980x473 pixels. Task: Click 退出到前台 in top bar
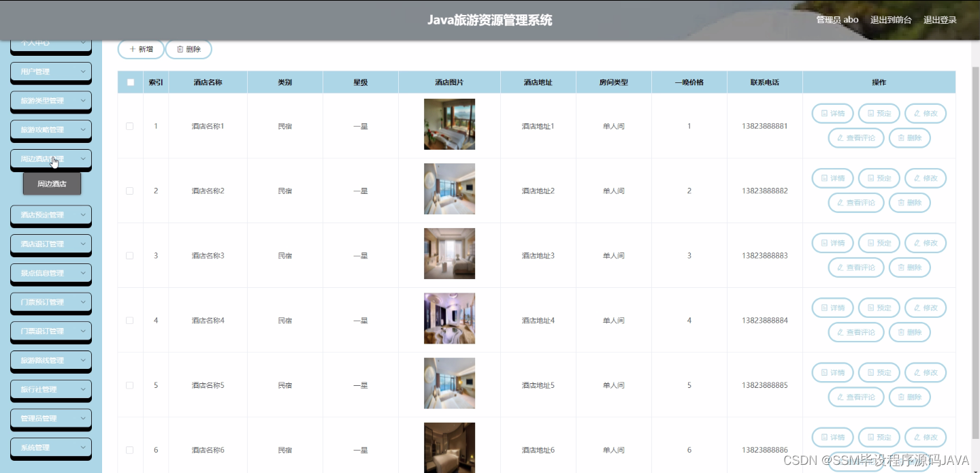click(x=892, y=20)
